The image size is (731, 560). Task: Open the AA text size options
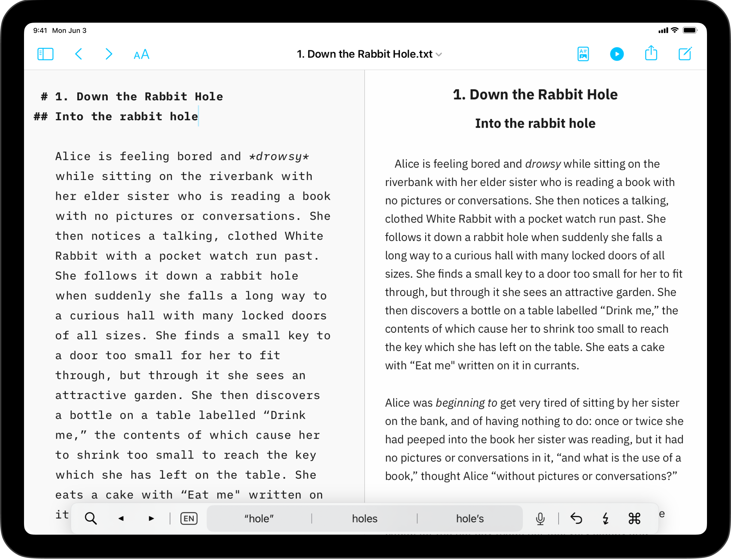click(141, 54)
